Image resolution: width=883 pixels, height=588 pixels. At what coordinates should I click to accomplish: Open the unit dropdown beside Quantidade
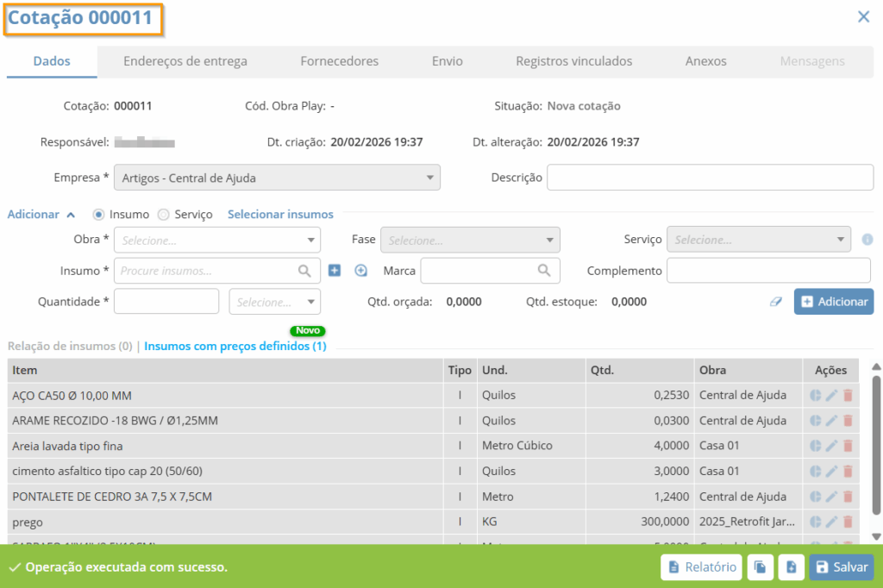[x=274, y=302]
